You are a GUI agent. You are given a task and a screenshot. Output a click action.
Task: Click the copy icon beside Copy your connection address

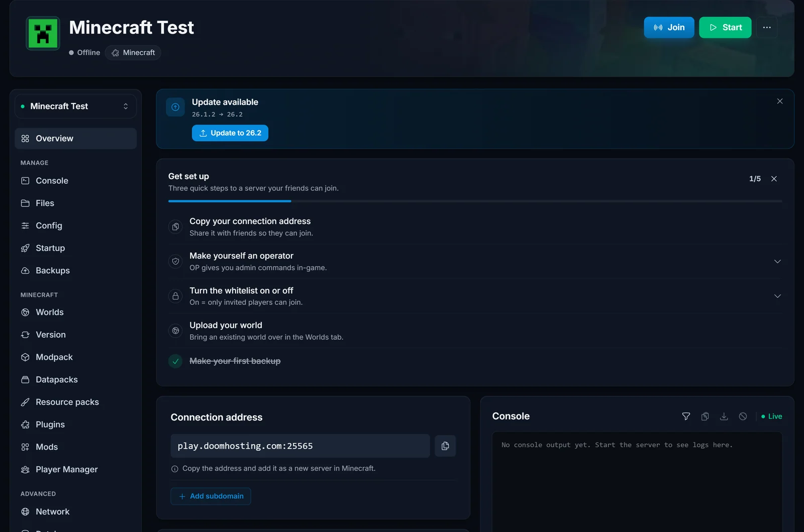[175, 227]
